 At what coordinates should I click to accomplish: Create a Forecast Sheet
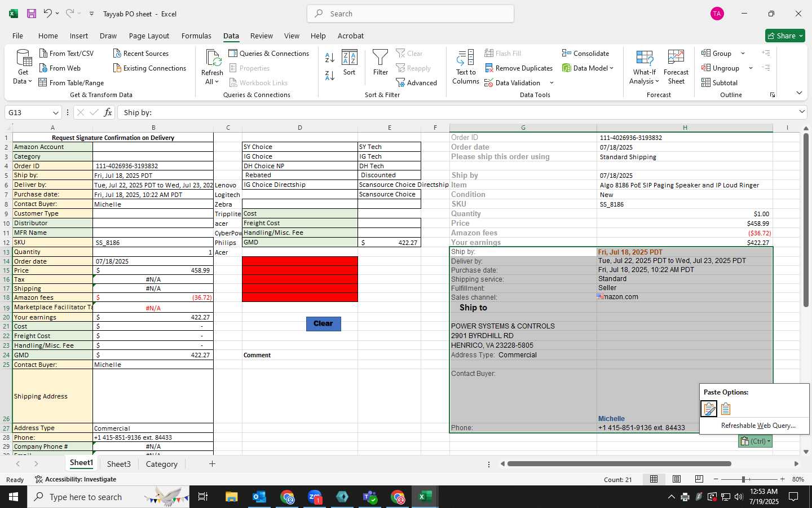coord(676,67)
